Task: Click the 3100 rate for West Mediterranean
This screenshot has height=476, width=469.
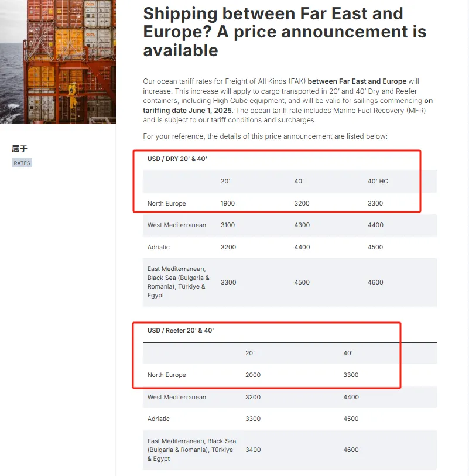Action: click(228, 225)
